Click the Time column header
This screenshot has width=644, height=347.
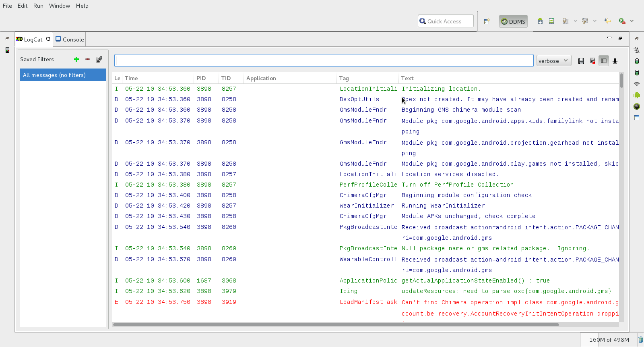tap(158, 78)
